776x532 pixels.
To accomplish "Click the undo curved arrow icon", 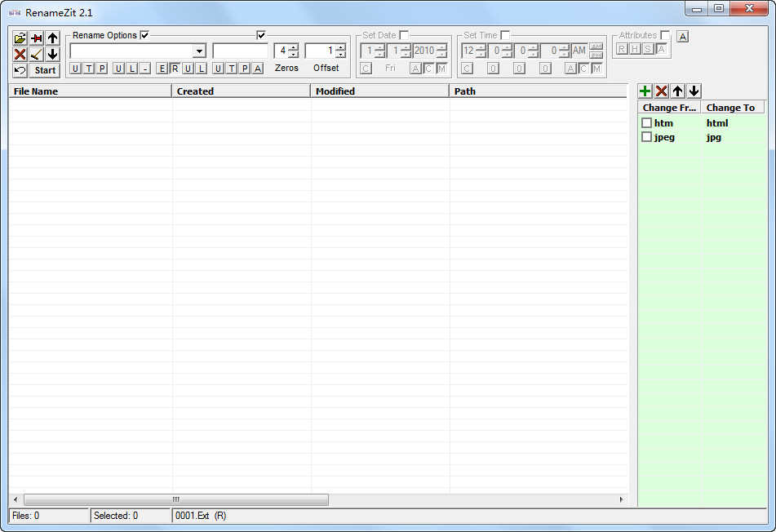I will (20, 70).
